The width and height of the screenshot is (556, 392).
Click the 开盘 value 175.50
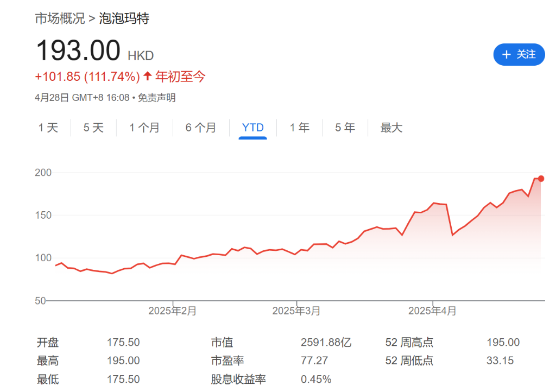123,343
